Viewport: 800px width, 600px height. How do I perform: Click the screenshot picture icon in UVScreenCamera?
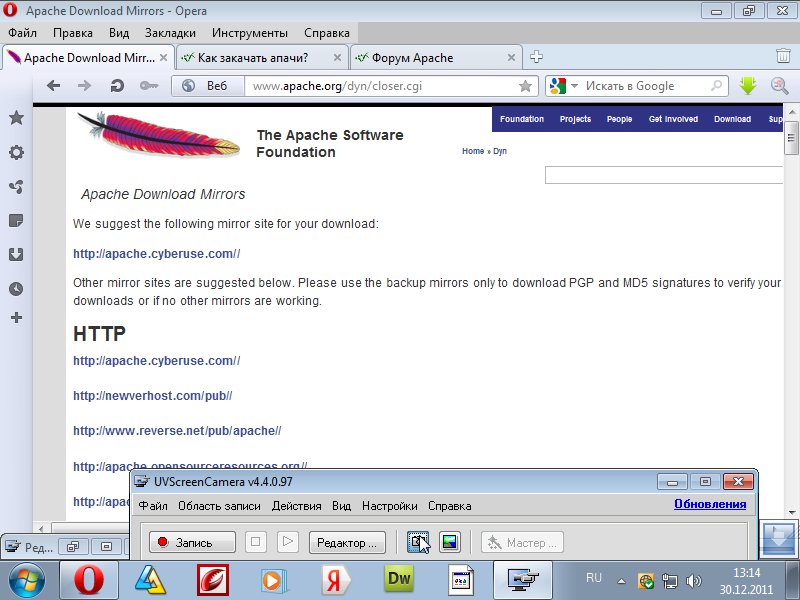(x=449, y=542)
